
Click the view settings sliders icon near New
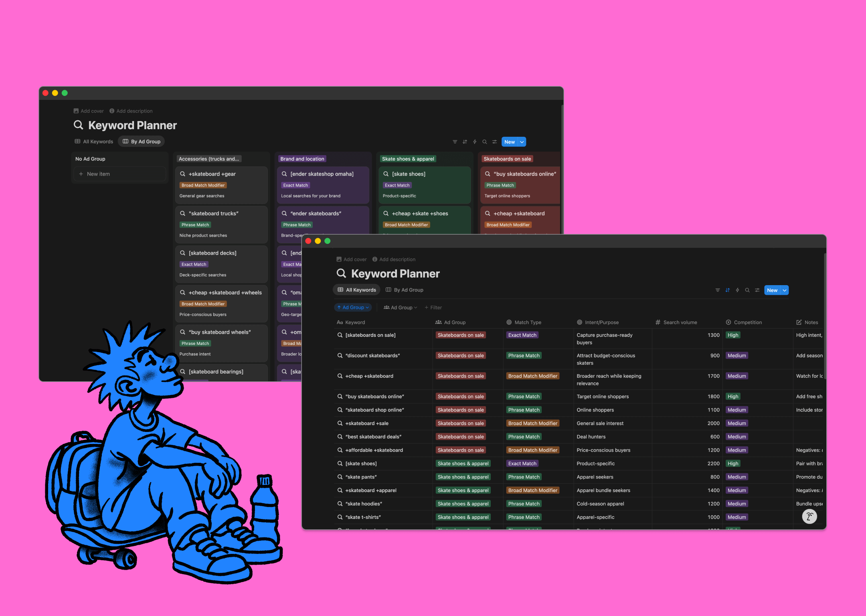click(757, 290)
